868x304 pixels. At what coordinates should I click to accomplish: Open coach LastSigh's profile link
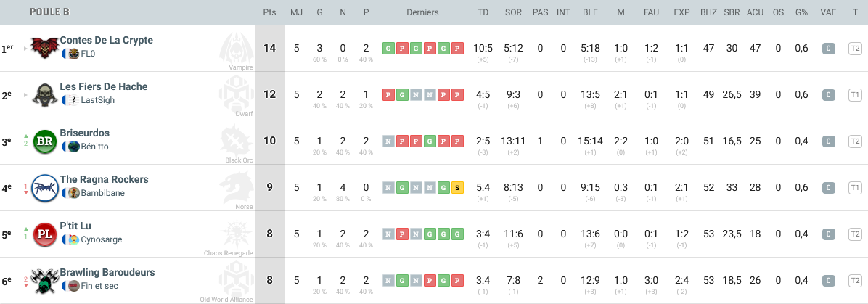tap(97, 100)
